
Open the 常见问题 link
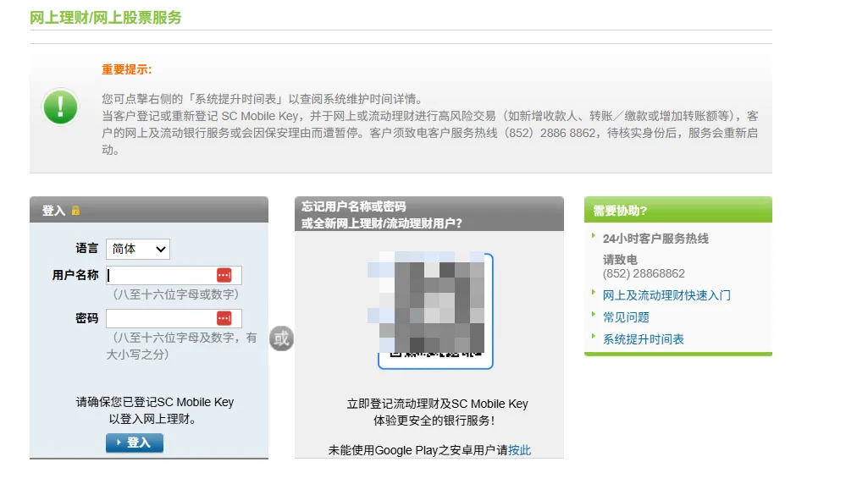[x=626, y=317]
